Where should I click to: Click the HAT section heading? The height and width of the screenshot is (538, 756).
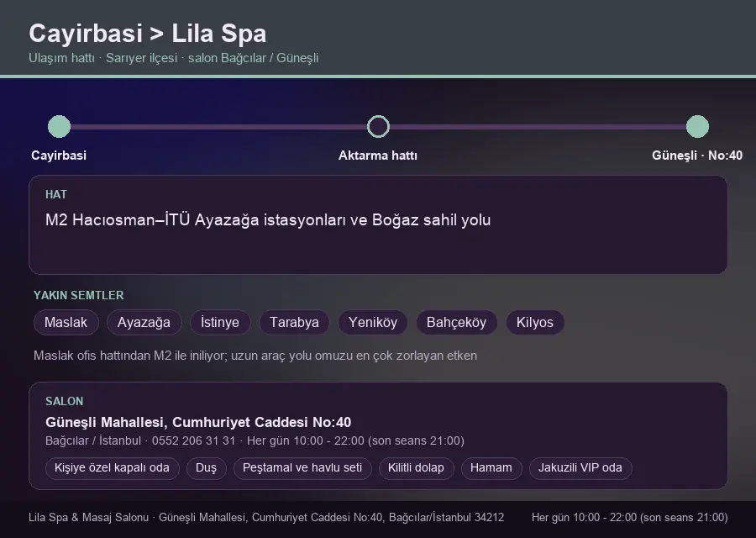coord(56,194)
